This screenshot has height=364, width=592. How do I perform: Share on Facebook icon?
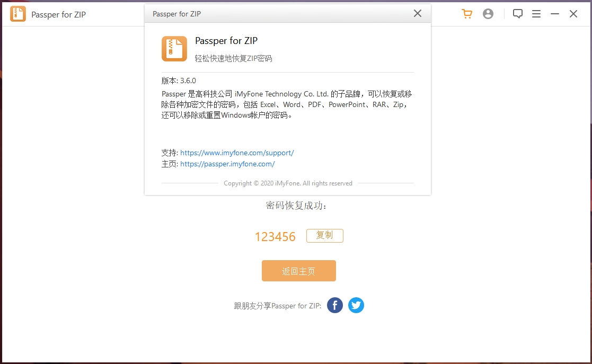pos(334,305)
